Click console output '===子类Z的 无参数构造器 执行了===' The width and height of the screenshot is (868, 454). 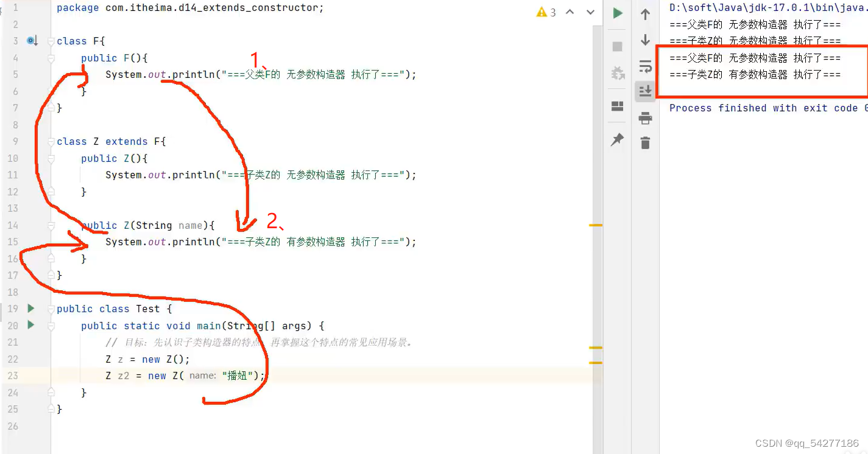coord(755,41)
